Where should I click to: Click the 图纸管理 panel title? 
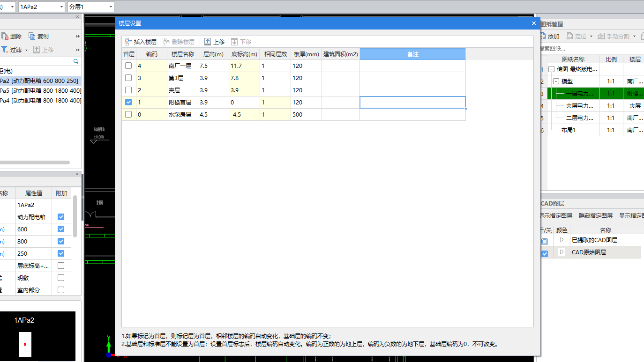coord(552,24)
